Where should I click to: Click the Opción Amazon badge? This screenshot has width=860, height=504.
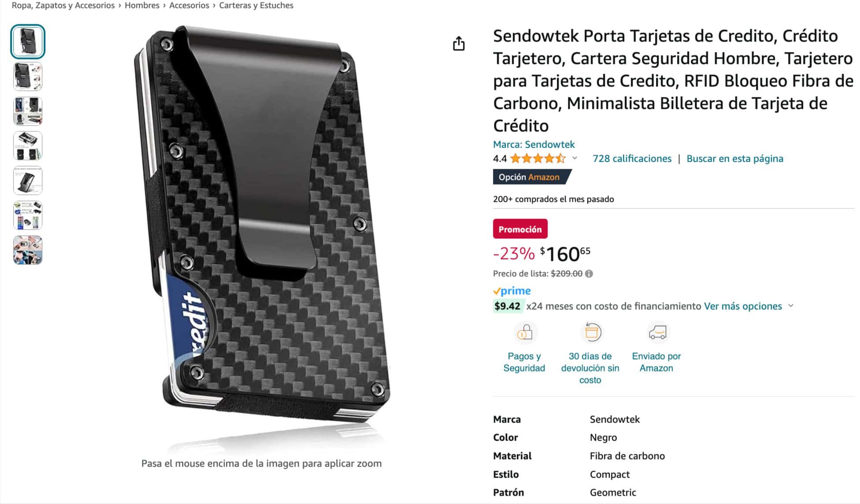pos(531,177)
